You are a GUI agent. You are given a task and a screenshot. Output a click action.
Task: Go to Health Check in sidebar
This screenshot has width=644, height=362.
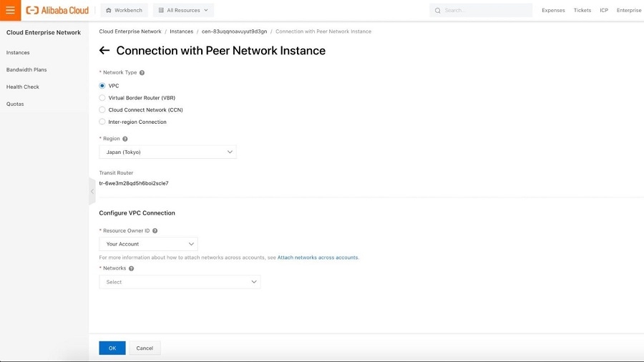point(23,87)
